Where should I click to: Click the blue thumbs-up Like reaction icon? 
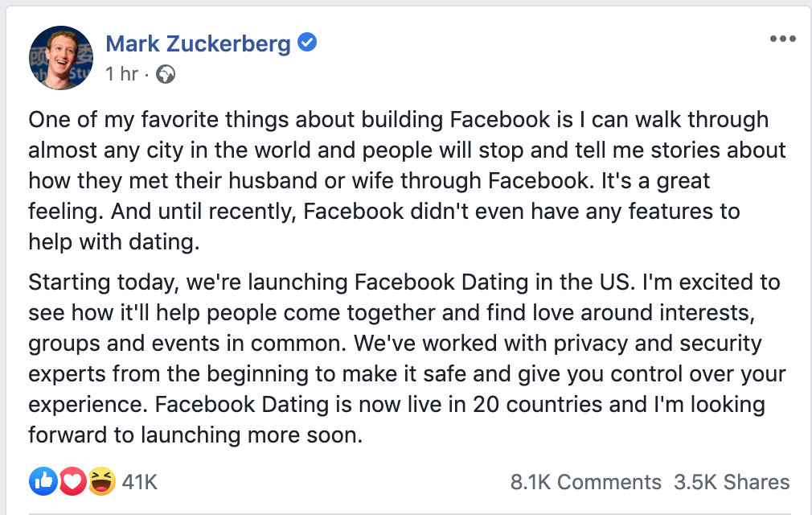click(43, 481)
